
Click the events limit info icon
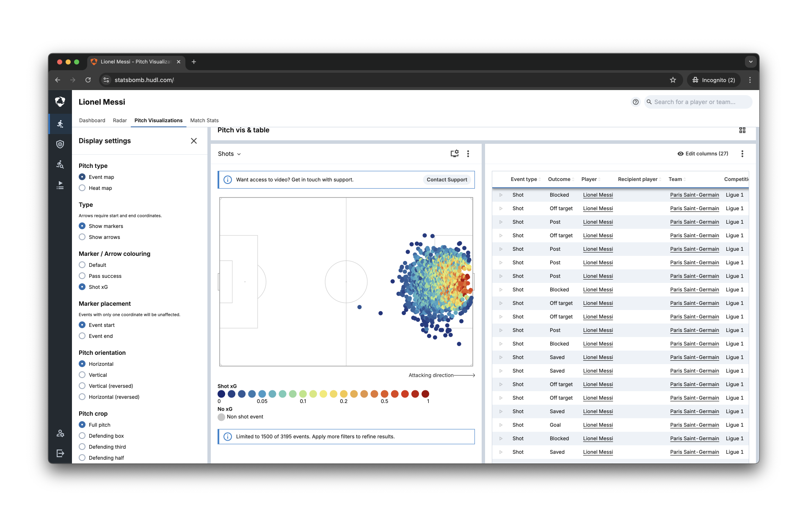(x=227, y=437)
